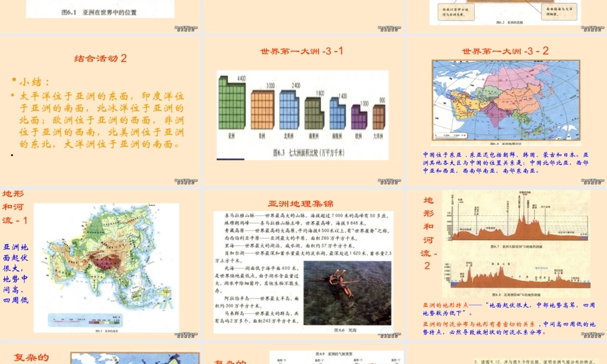Click the text about 马来群岛
Screen dimensions: 607x364
click(257, 317)
